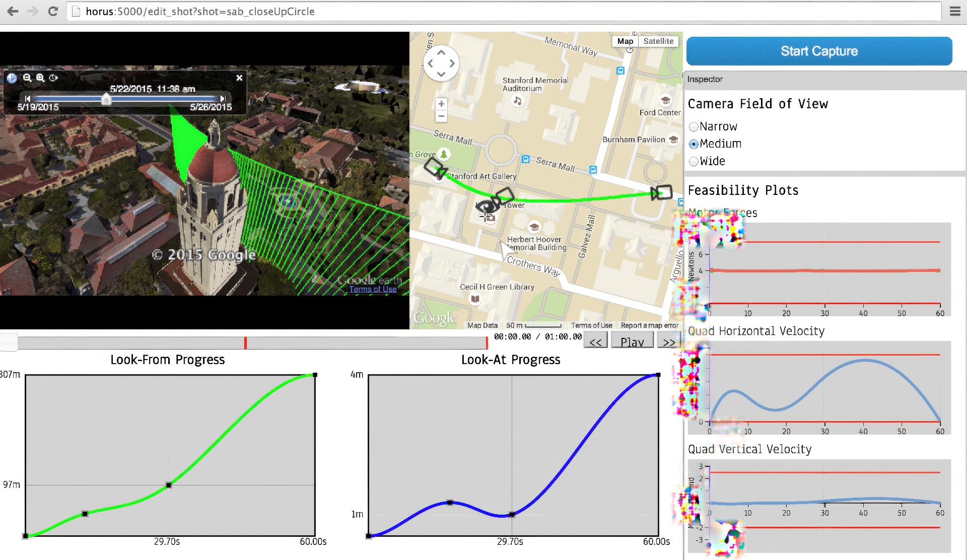Screen dimensions: 967x560
Task: Click the eye look-at marker on map
Action: point(486,206)
